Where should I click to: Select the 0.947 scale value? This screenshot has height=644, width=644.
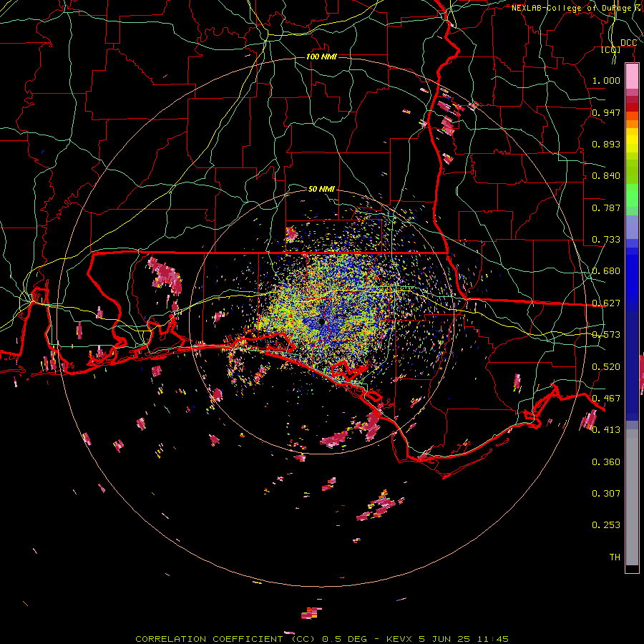[606, 112]
